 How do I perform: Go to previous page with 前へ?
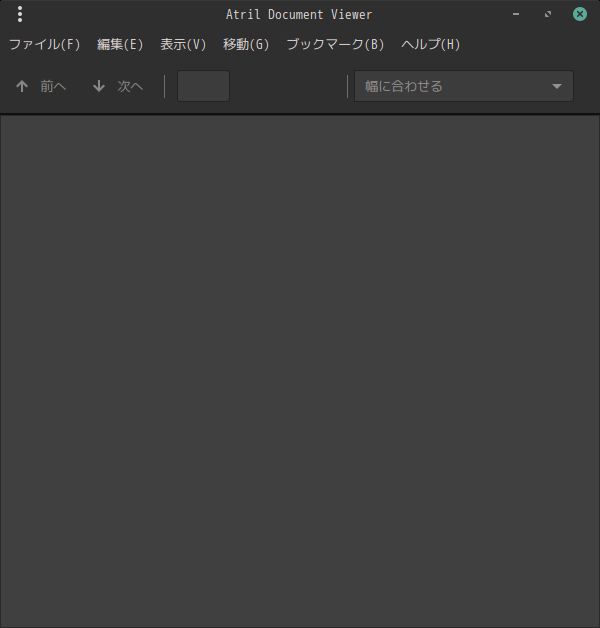[41, 86]
